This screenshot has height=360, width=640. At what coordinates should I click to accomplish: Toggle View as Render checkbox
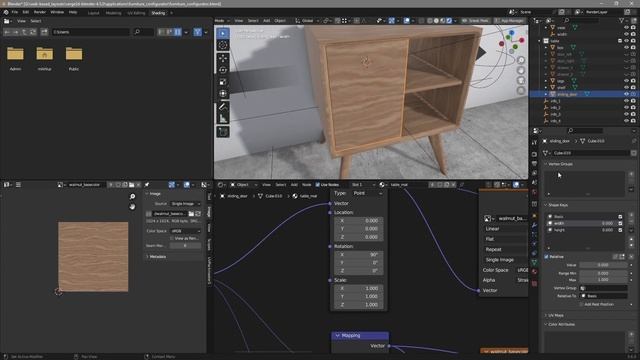[x=172, y=238]
